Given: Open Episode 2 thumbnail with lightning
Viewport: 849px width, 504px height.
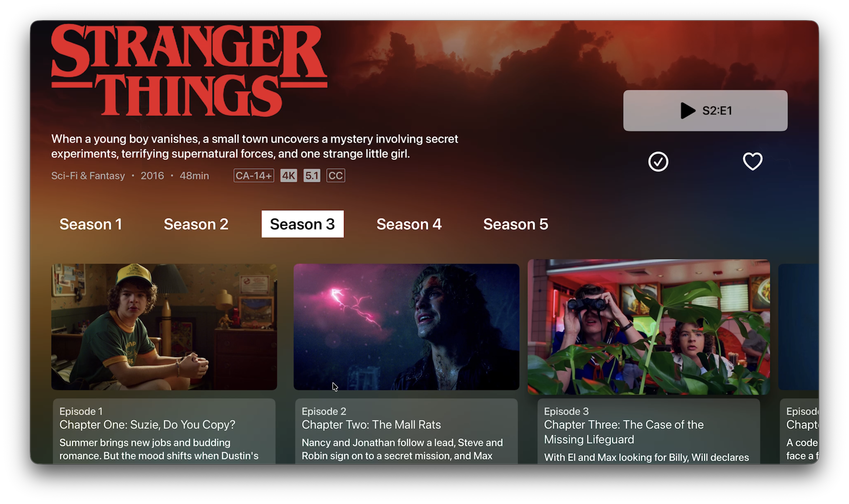Looking at the screenshot, I should [406, 327].
